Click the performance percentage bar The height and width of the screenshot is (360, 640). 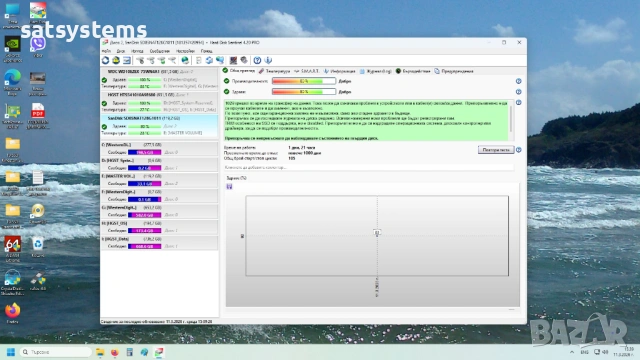point(304,81)
